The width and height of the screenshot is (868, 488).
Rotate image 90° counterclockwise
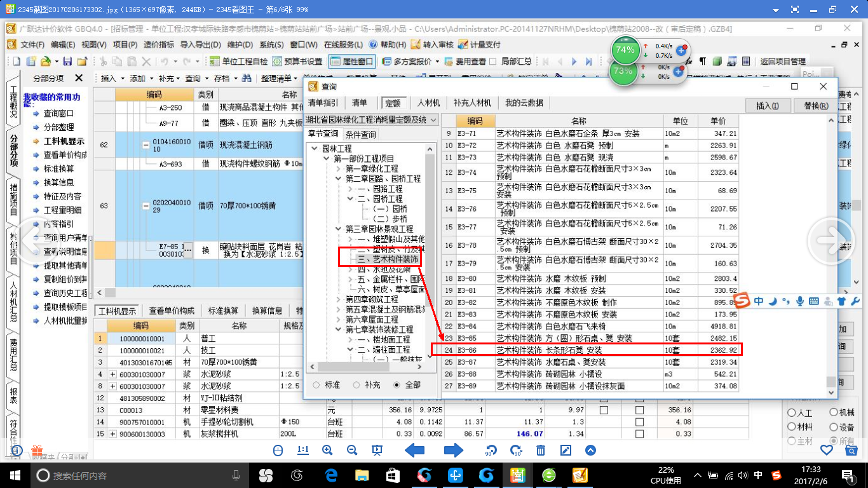click(x=491, y=450)
